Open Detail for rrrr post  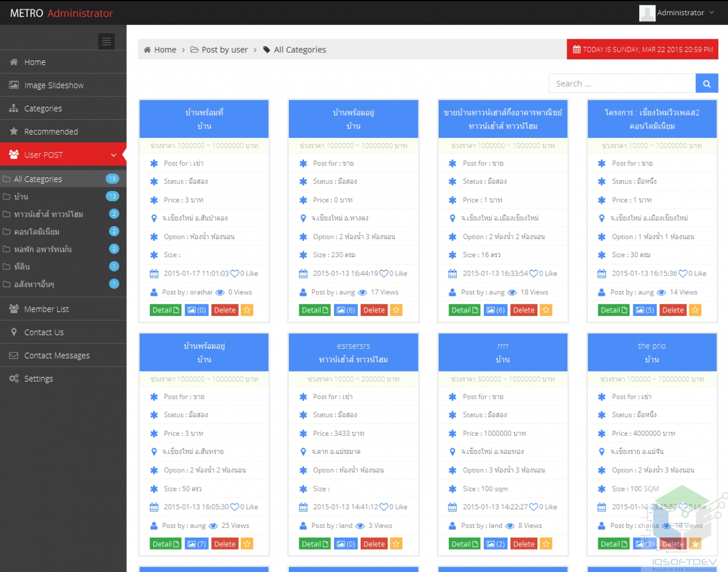tap(465, 544)
